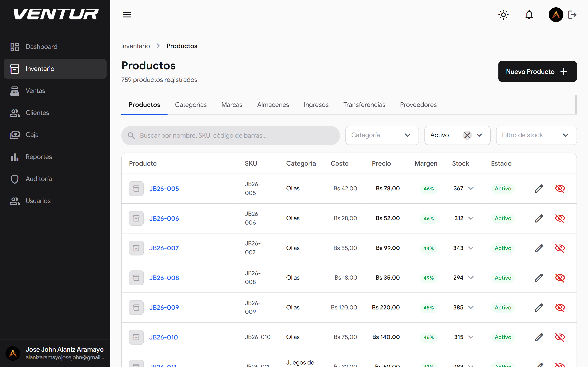Open the hamburger menu icon
588x367 pixels.
click(x=127, y=14)
